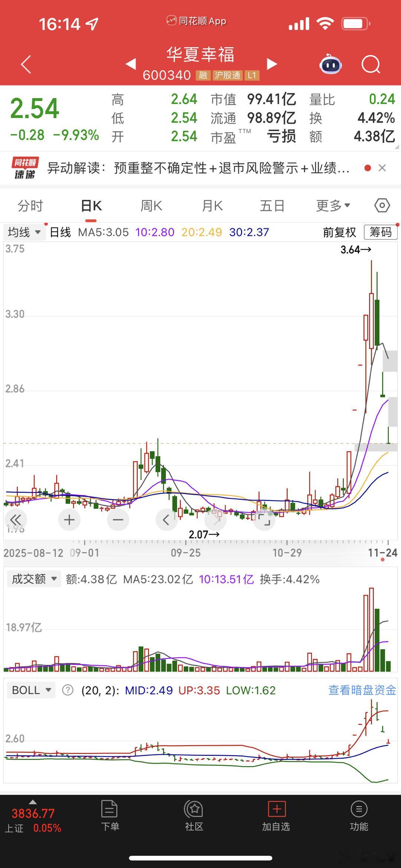The height and width of the screenshot is (868, 401).
Task: Open the 更多 periods dropdown
Action: tap(333, 205)
